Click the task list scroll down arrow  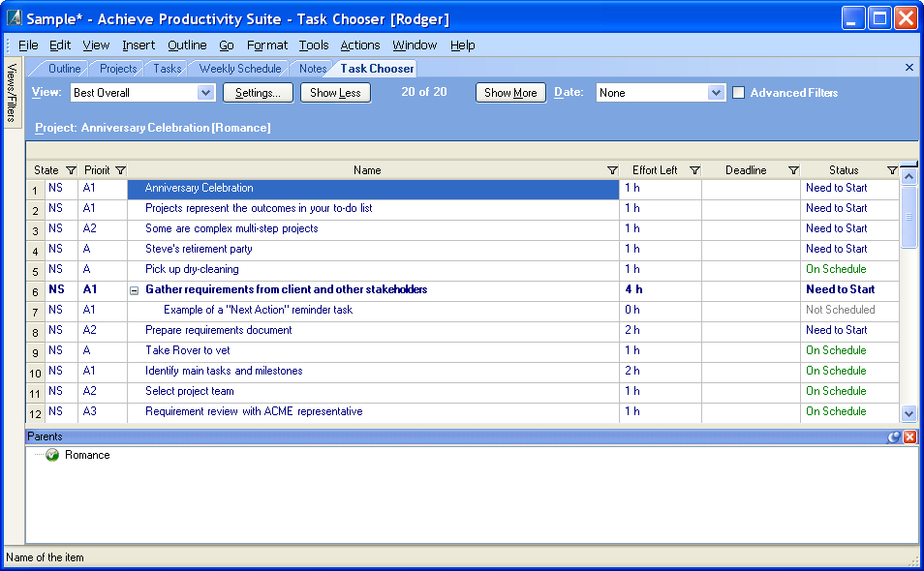(909, 414)
